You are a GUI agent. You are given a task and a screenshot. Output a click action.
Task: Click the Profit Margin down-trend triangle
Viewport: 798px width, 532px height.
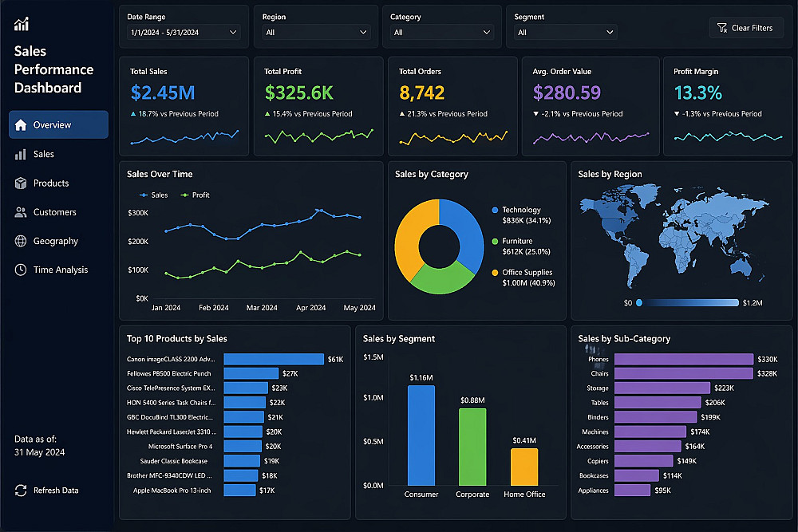pos(677,114)
